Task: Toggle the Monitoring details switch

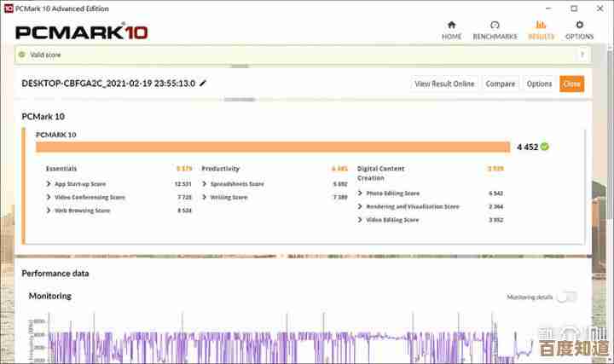Action: click(566, 297)
